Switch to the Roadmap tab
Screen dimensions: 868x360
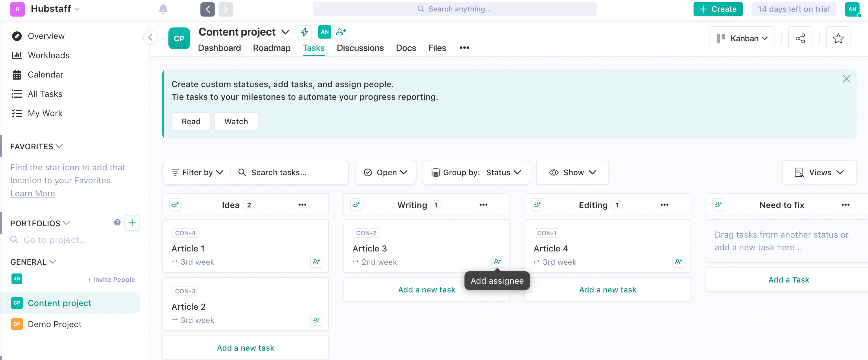coord(272,48)
